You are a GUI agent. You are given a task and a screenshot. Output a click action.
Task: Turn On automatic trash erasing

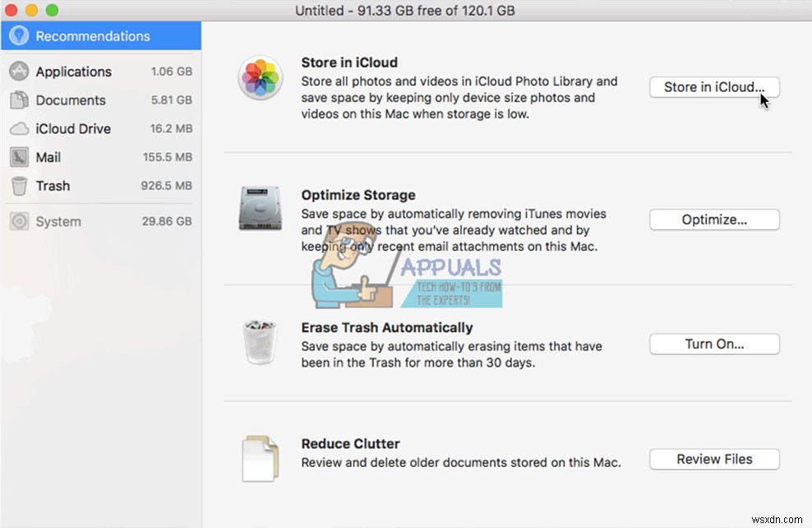713,344
